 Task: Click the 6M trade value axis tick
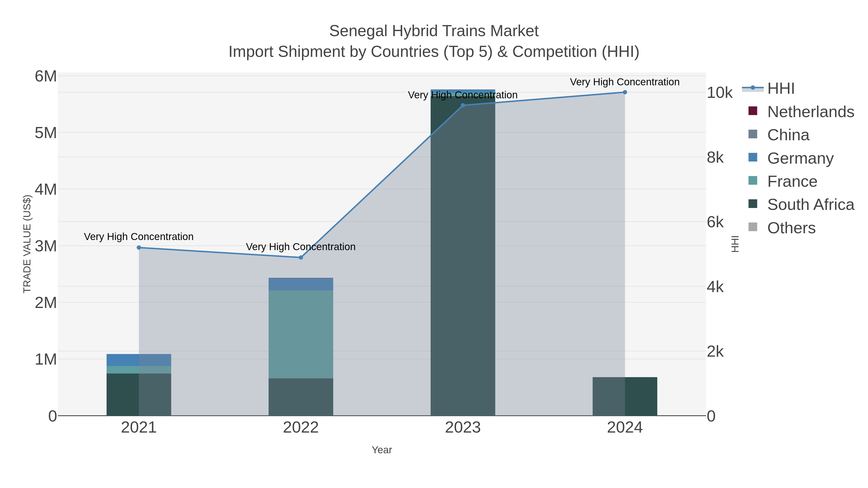tap(46, 76)
